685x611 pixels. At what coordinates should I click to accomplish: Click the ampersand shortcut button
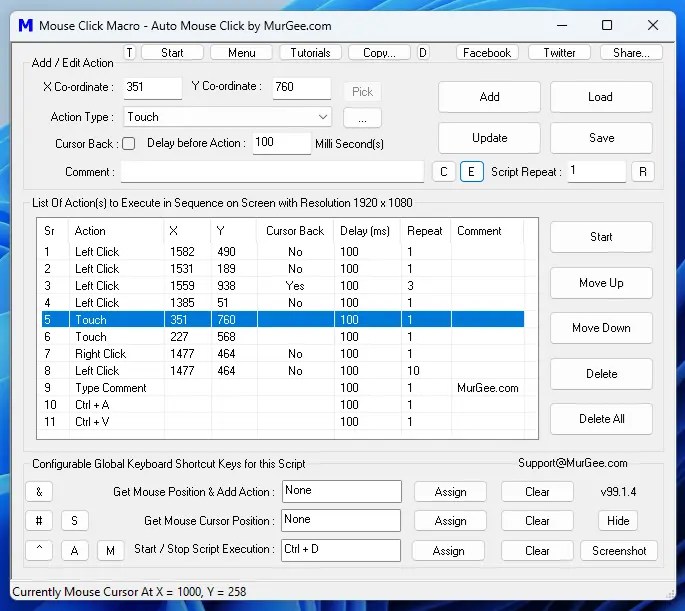pyautogui.click(x=39, y=492)
